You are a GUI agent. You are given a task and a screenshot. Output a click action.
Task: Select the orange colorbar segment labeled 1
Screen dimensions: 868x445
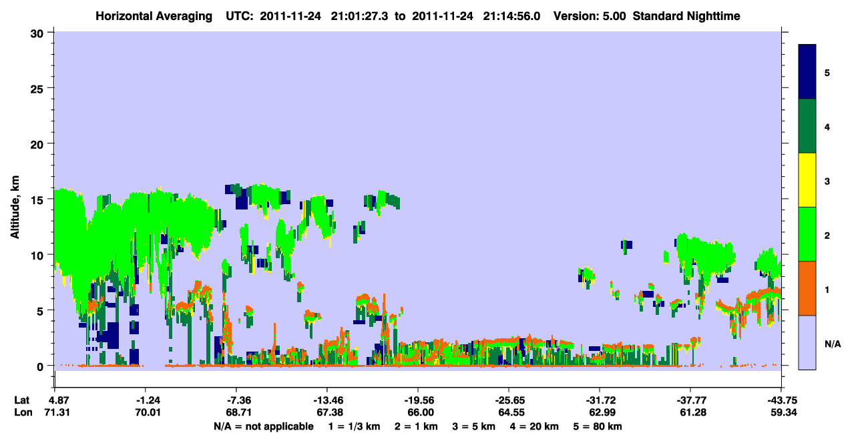coord(807,288)
